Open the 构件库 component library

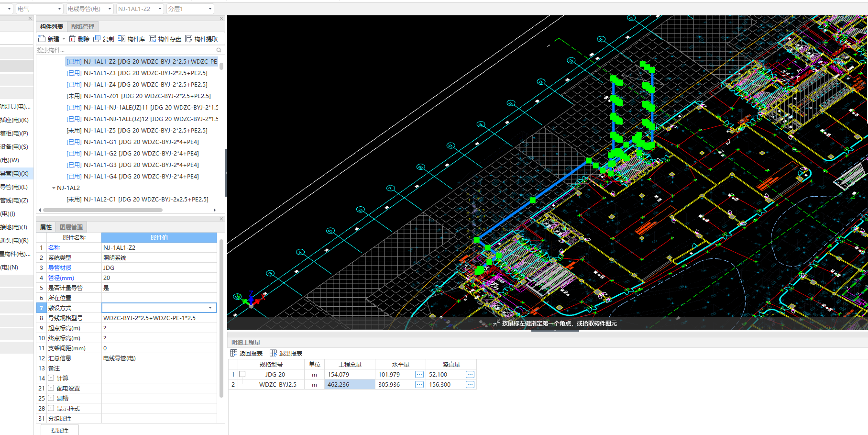click(132, 39)
